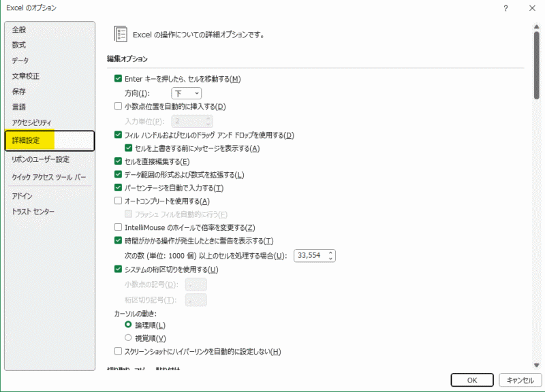The height and width of the screenshot is (392, 545).
Task: Select the '詳細設定' category
Action: (x=50, y=141)
